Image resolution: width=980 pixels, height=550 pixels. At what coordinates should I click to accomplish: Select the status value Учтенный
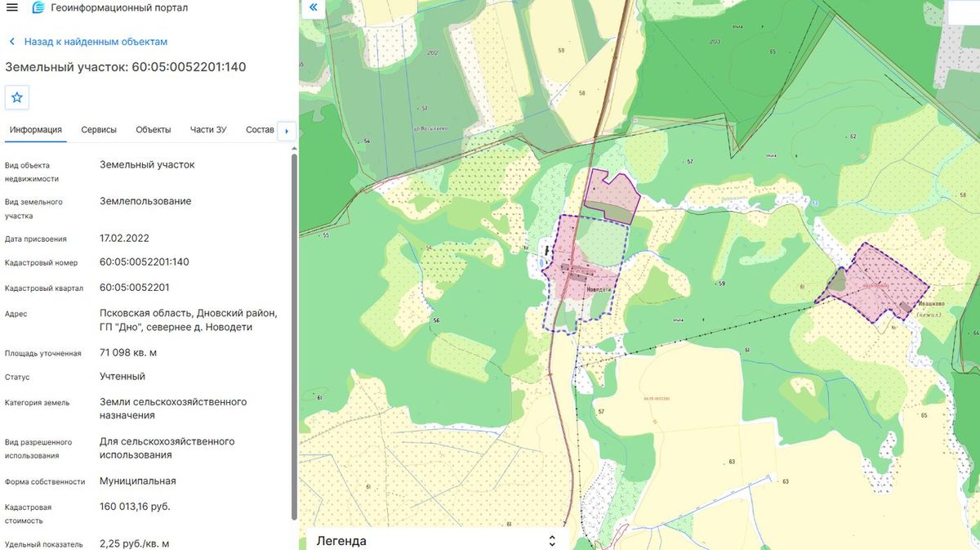coord(122,377)
